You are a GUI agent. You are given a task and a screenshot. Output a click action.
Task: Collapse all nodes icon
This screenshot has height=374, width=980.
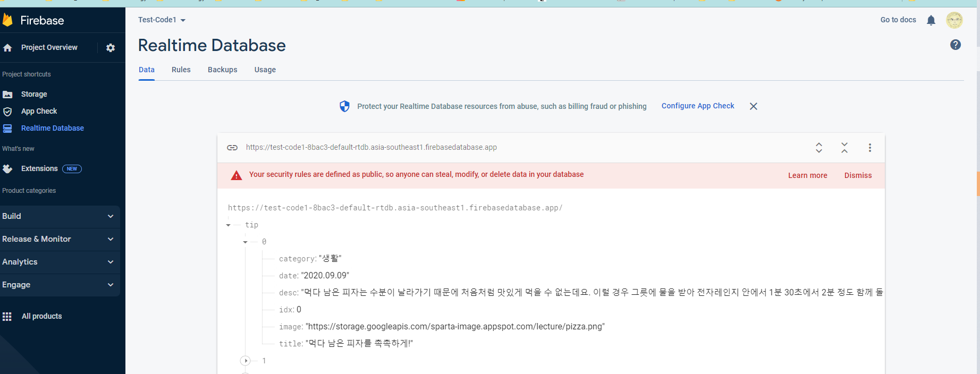[844, 148]
